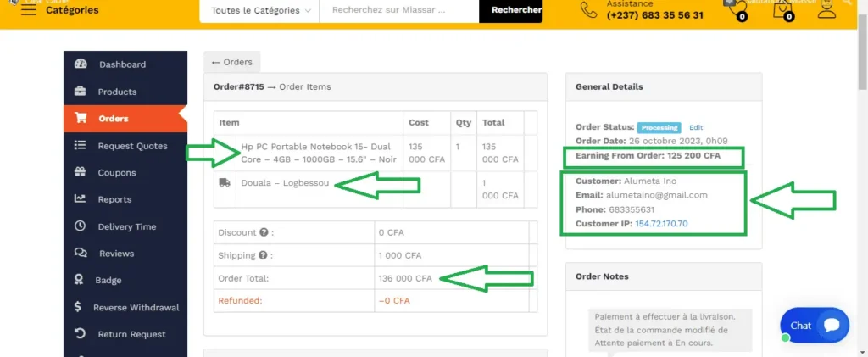Click the back to Orders button
This screenshot has height=357, width=868.
tap(232, 62)
